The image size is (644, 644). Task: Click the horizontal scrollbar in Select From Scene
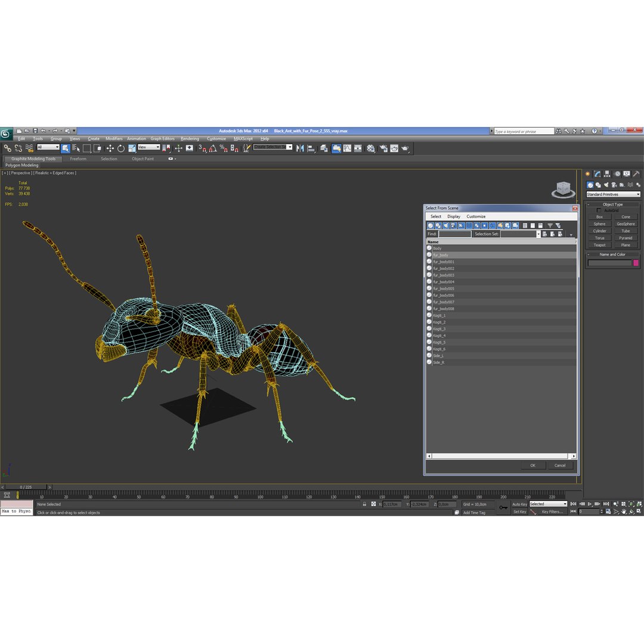[x=501, y=456]
